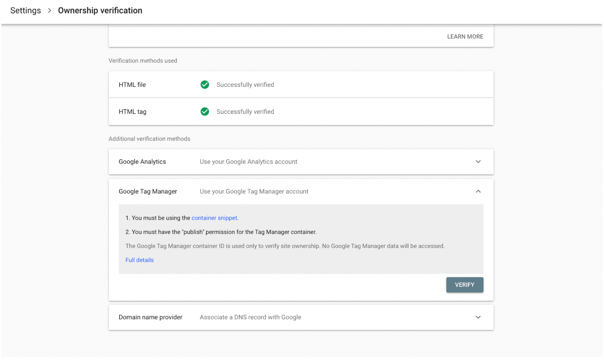Click the Ownership verification page title

[x=100, y=10]
